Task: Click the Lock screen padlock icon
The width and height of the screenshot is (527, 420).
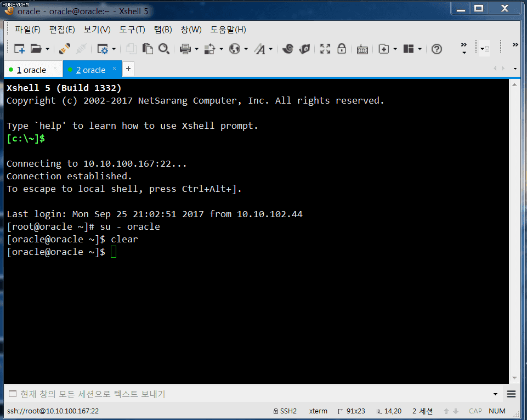Action: point(342,49)
